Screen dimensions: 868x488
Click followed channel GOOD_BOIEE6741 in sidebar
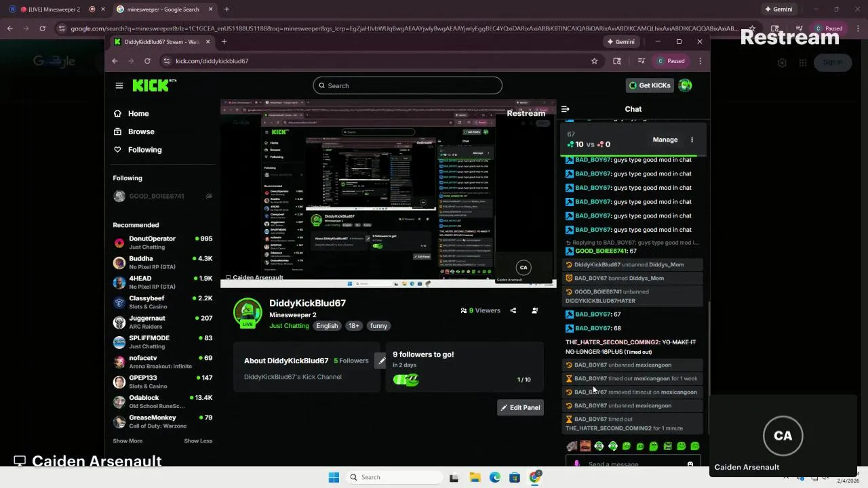point(163,196)
